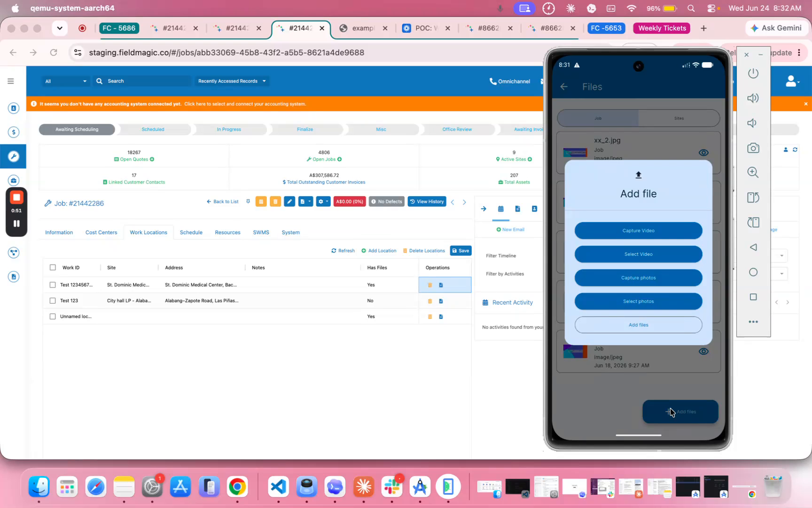Viewport: 812px width, 508px height.
Task: Open Chrome from the Dock
Action: (237, 487)
